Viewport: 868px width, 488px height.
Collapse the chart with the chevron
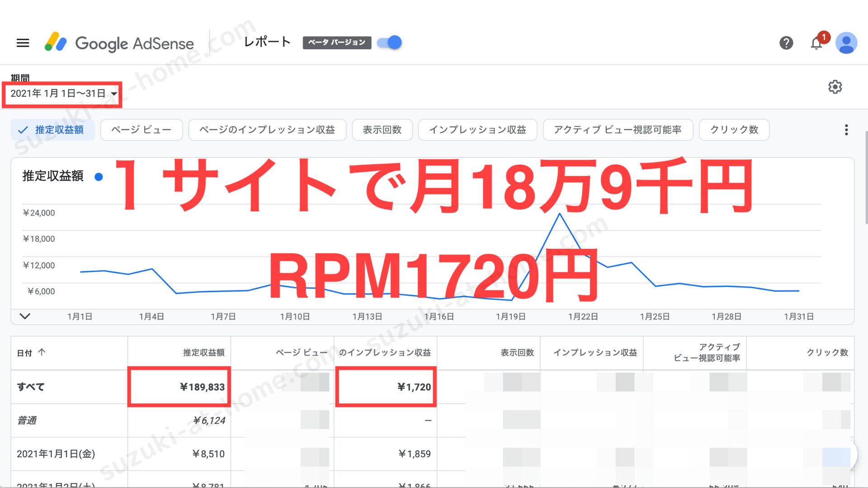click(25, 316)
